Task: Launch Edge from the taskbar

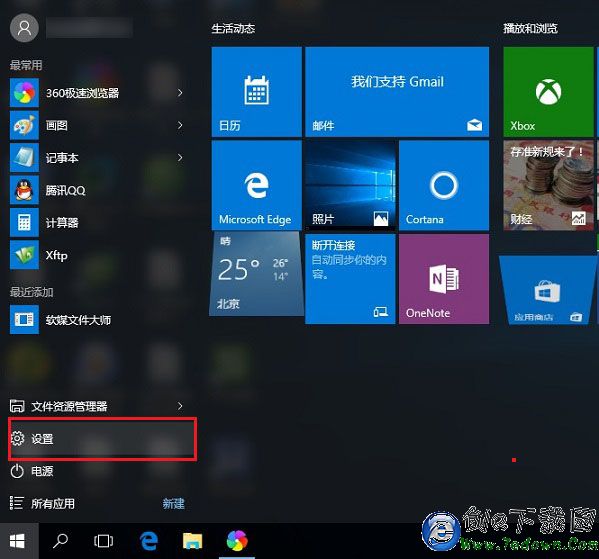Action: click(x=148, y=541)
